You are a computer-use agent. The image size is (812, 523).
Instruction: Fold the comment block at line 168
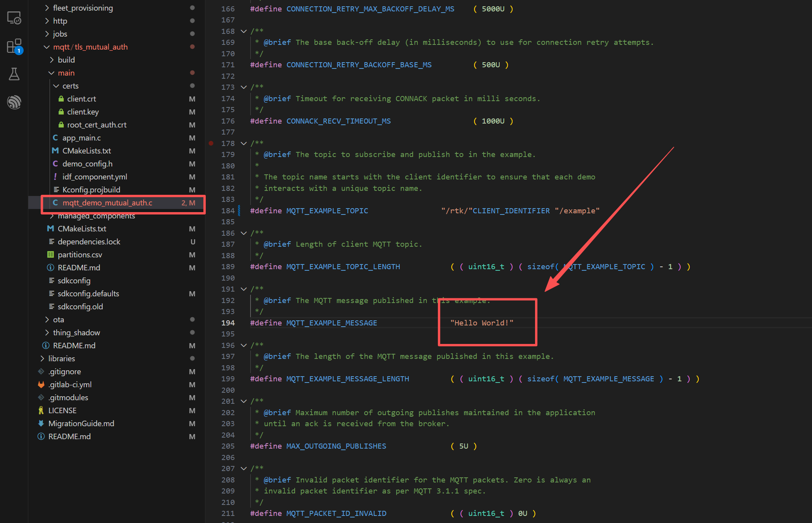coord(244,31)
